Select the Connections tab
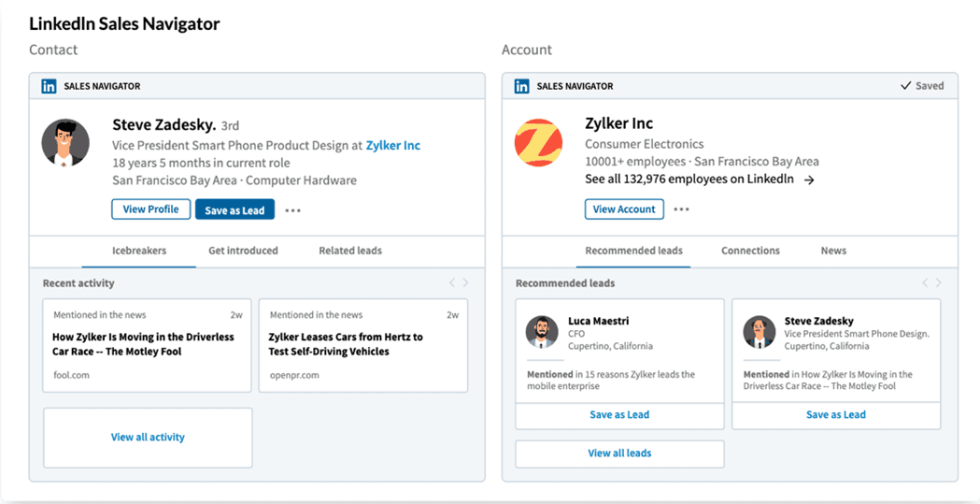This screenshot has width=980, height=504. click(x=750, y=251)
